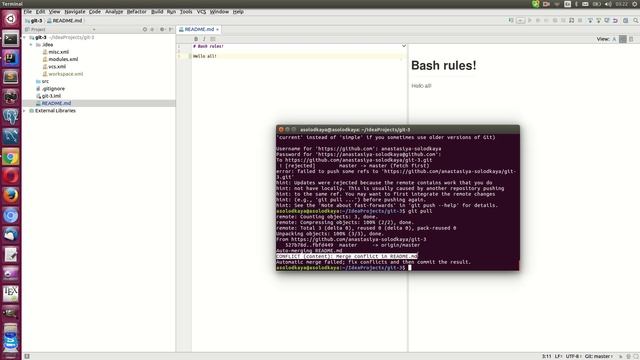Open the Edit menu

point(40,12)
